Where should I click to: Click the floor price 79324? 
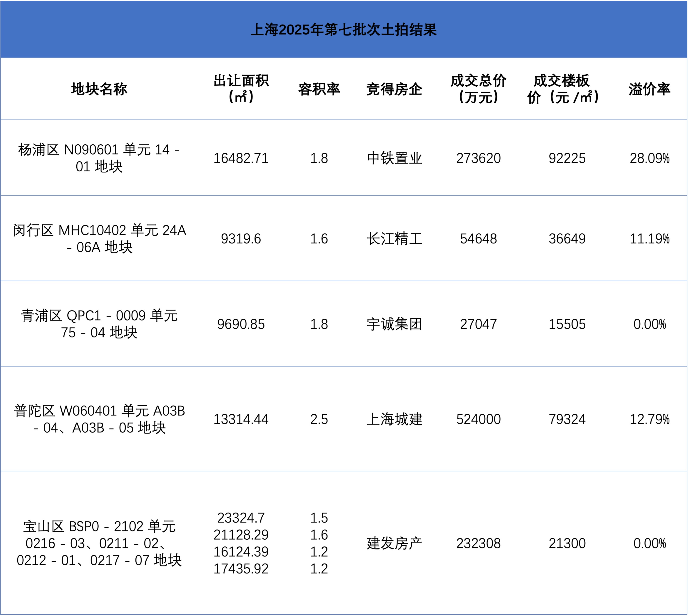pos(567,419)
